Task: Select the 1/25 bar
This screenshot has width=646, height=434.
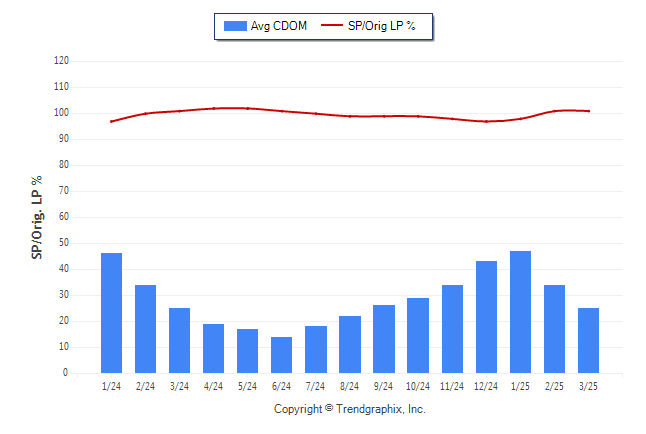Action: pos(520,312)
